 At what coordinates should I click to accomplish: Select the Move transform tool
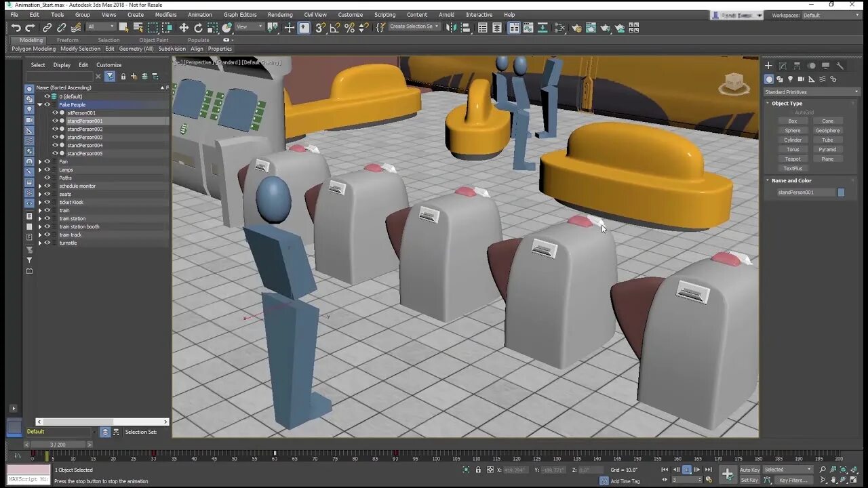click(184, 28)
